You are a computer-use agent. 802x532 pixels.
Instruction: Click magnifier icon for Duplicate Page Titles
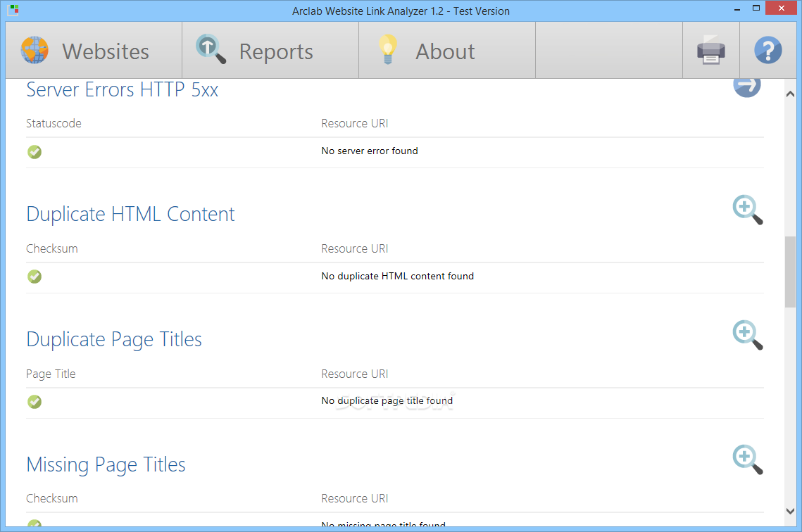[747, 335]
